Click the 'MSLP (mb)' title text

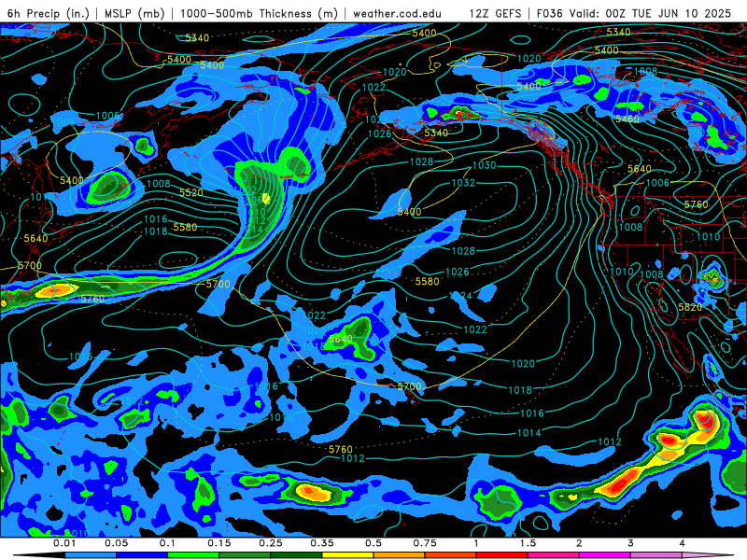click(x=134, y=13)
